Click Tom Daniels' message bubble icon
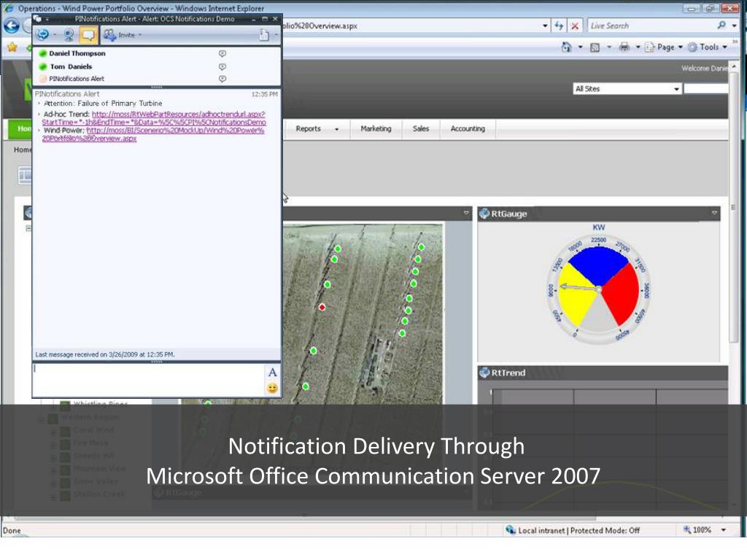 click(x=222, y=66)
